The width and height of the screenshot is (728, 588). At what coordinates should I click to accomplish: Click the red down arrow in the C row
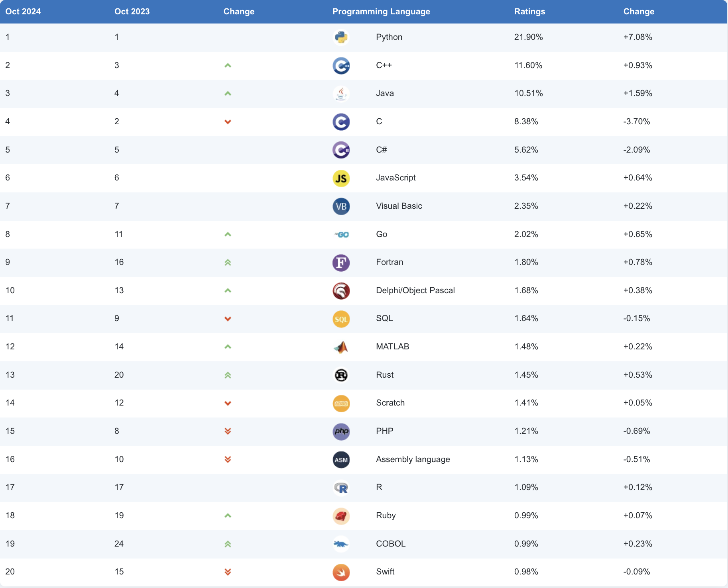[228, 122]
